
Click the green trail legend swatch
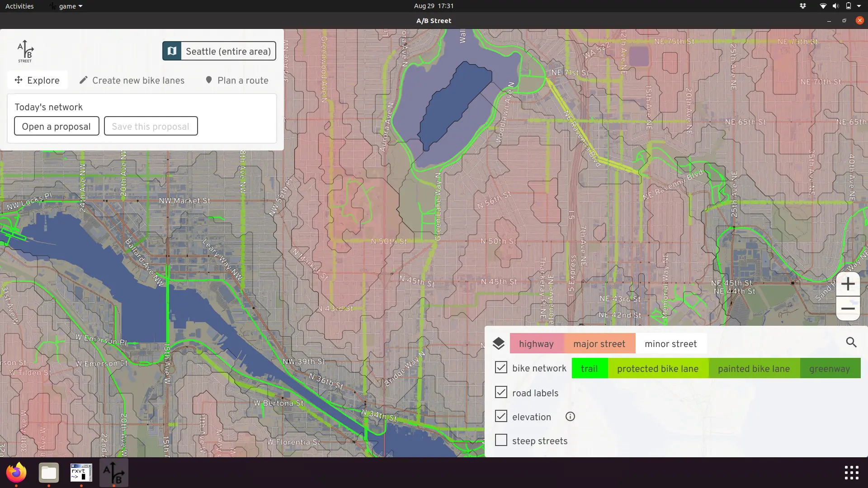click(589, 369)
